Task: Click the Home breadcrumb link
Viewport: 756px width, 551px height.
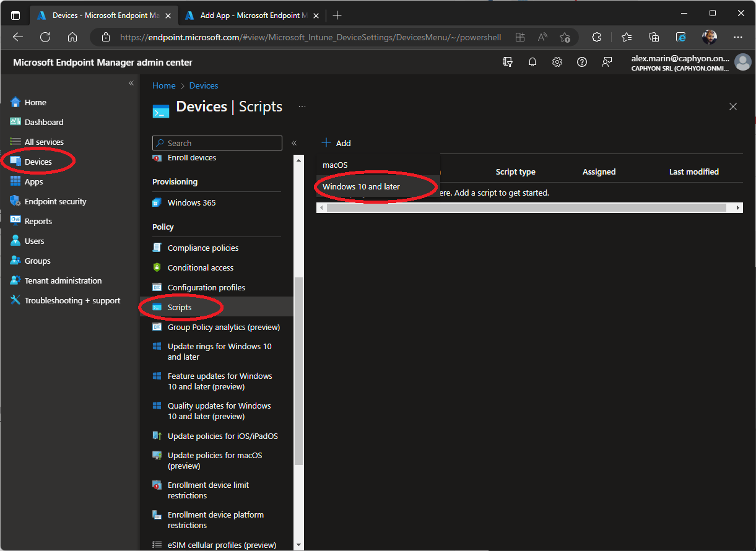Action: pyautogui.click(x=164, y=85)
